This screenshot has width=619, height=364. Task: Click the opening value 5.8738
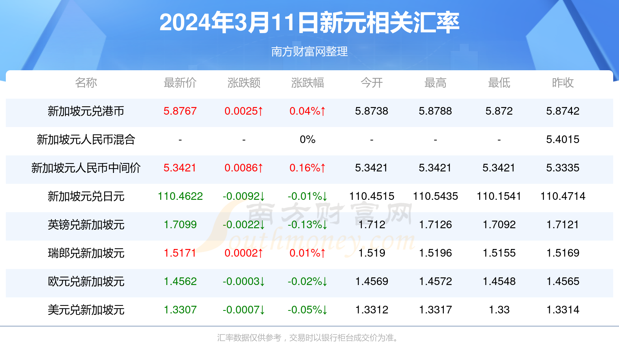point(372,111)
